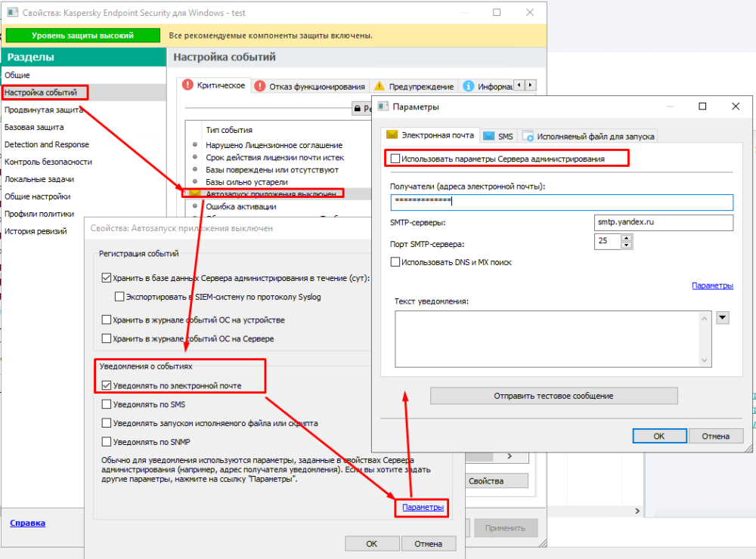Image resolution: width=756 pixels, height=559 pixels.
Task: Enable Уведомлять по SMS checkbox
Action: pos(107,404)
